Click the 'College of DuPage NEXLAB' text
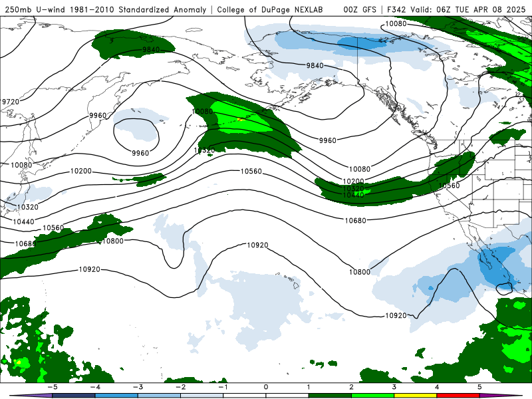This screenshot has height=399, width=532. point(270,9)
